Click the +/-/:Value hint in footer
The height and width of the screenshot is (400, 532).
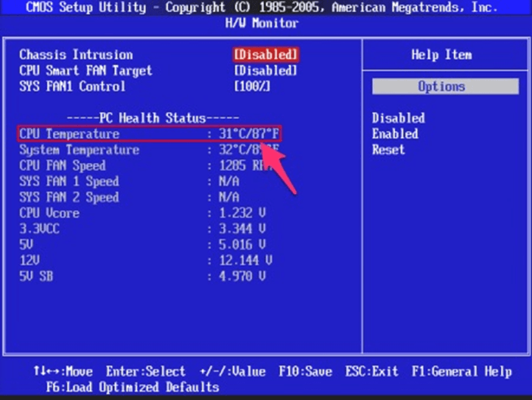point(232,371)
